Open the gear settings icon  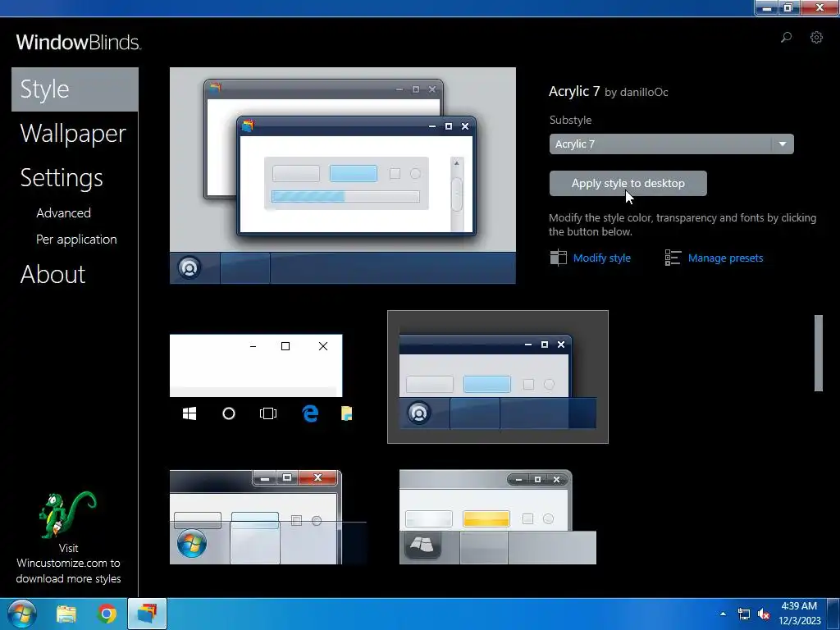pos(816,37)
